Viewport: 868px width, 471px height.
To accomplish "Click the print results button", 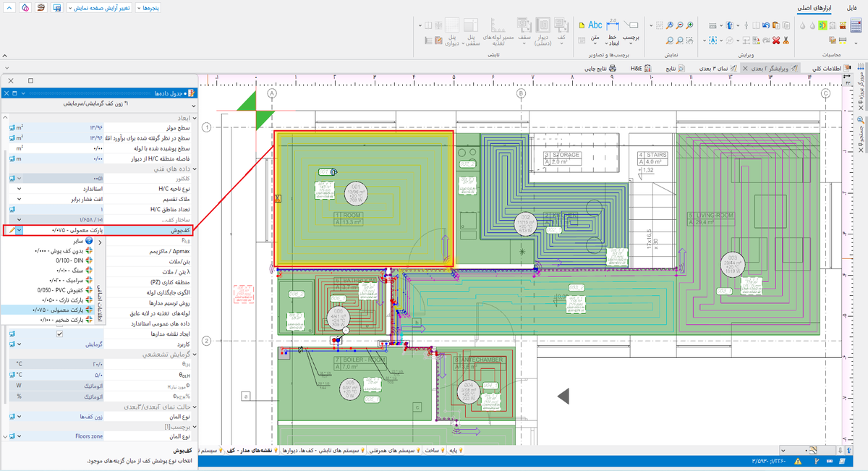I will 600,68.
